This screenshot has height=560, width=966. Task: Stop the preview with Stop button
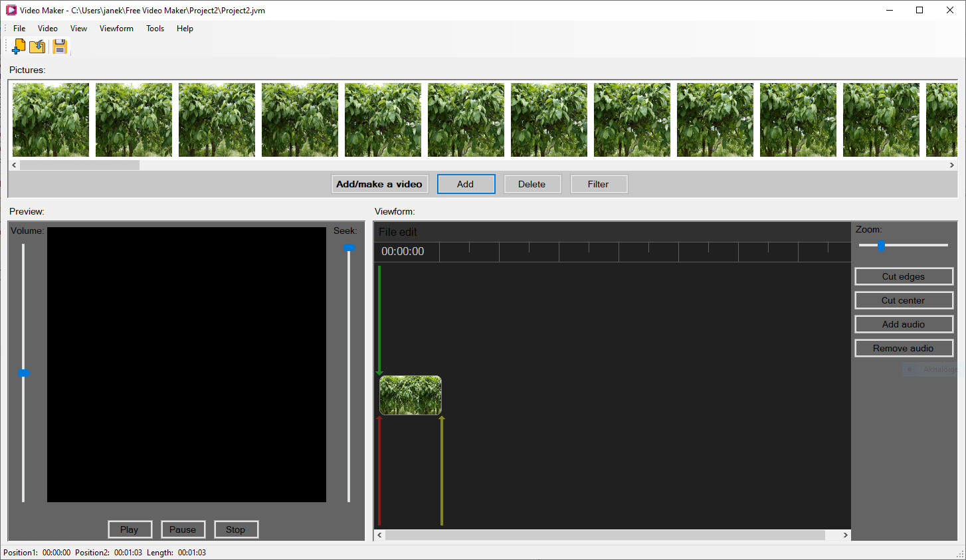[x=235, y=529]
